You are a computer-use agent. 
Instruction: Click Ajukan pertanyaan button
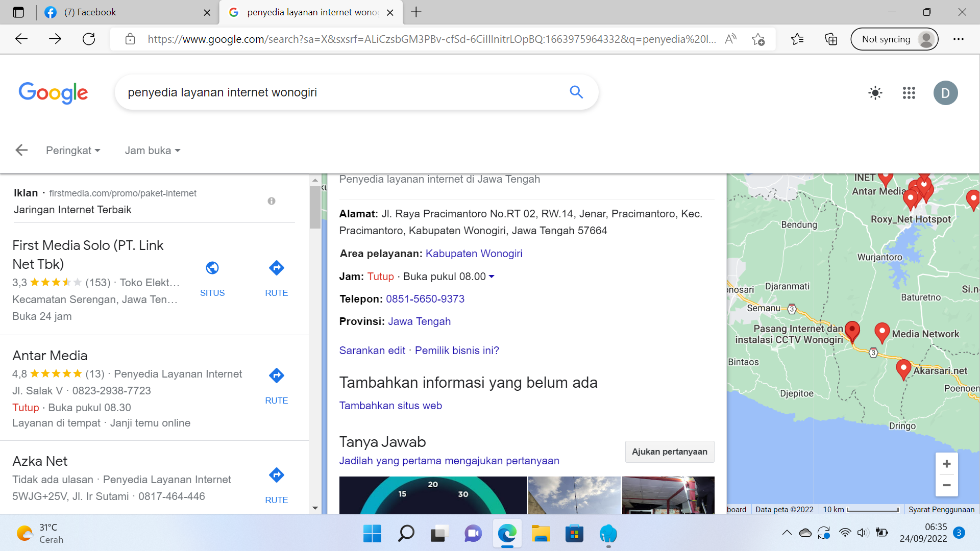click(x=669, y=452)
